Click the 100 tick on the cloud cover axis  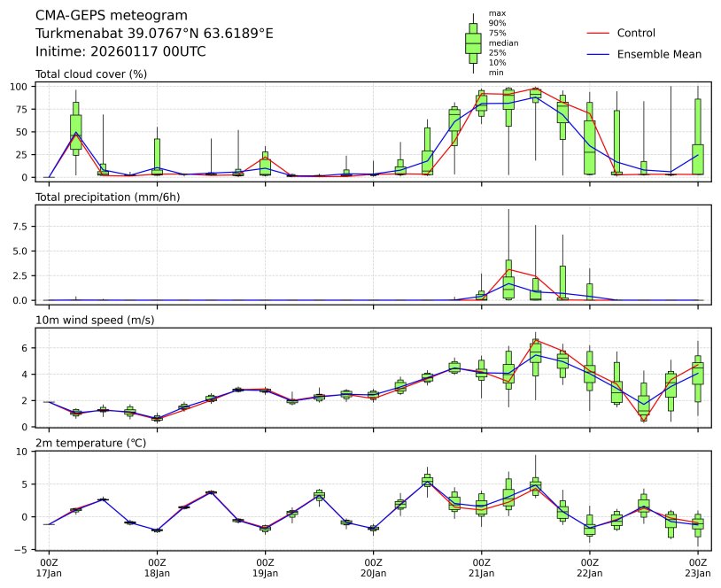[x=19, y=87]
